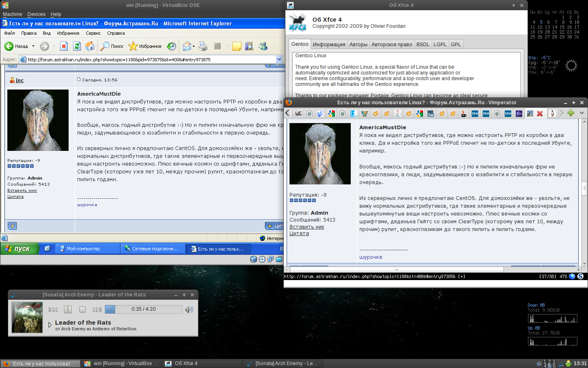588x368 pixels.
Task: Open Поиск (Search) in IE toolbar
Action: (112, 46)
